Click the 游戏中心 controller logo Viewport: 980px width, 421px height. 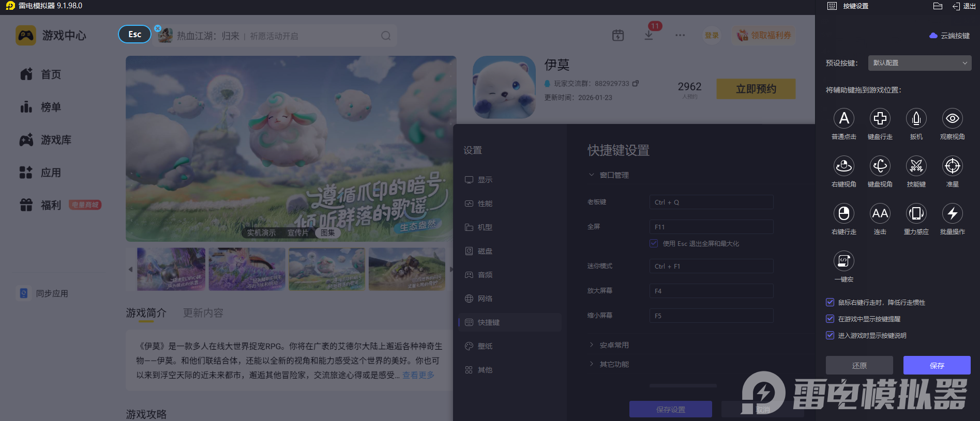[x=26, y=35]
